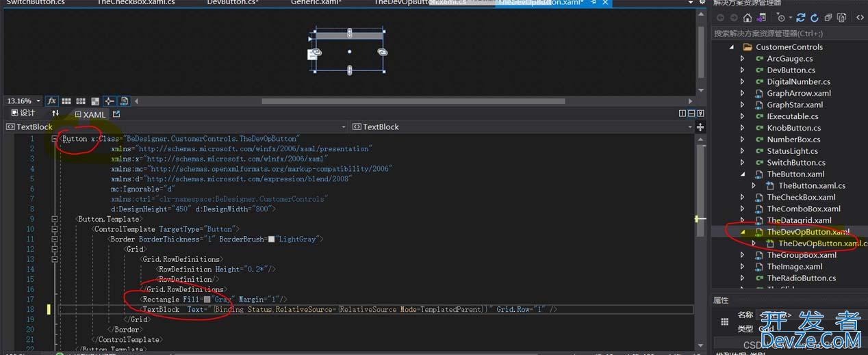
Task: Switch to the XAML pane tab
Action: [x=89, y=114]
